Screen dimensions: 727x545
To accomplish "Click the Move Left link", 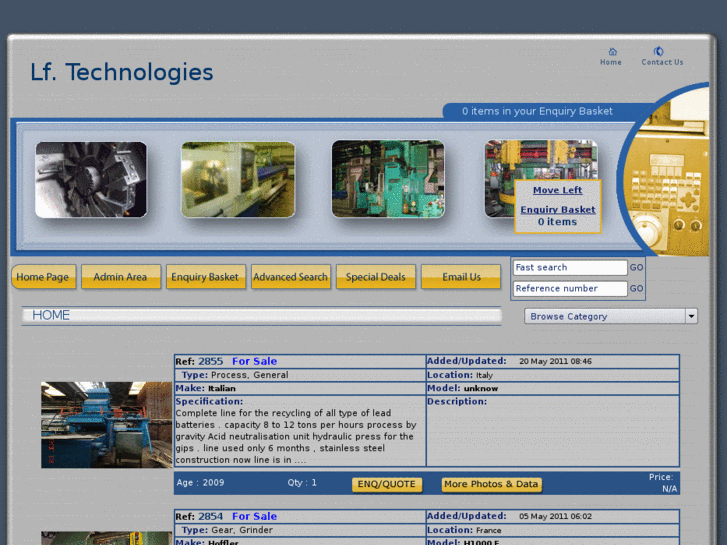I will click(x=557, y=190).
